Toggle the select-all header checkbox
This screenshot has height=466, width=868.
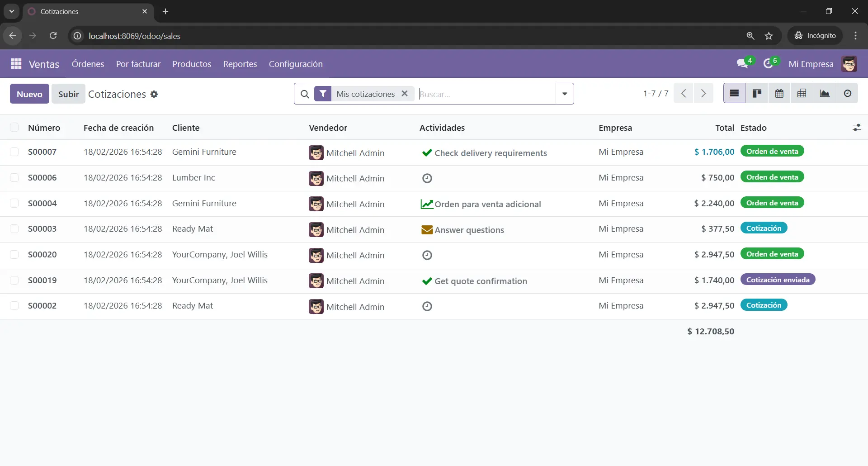coord(14,128)
